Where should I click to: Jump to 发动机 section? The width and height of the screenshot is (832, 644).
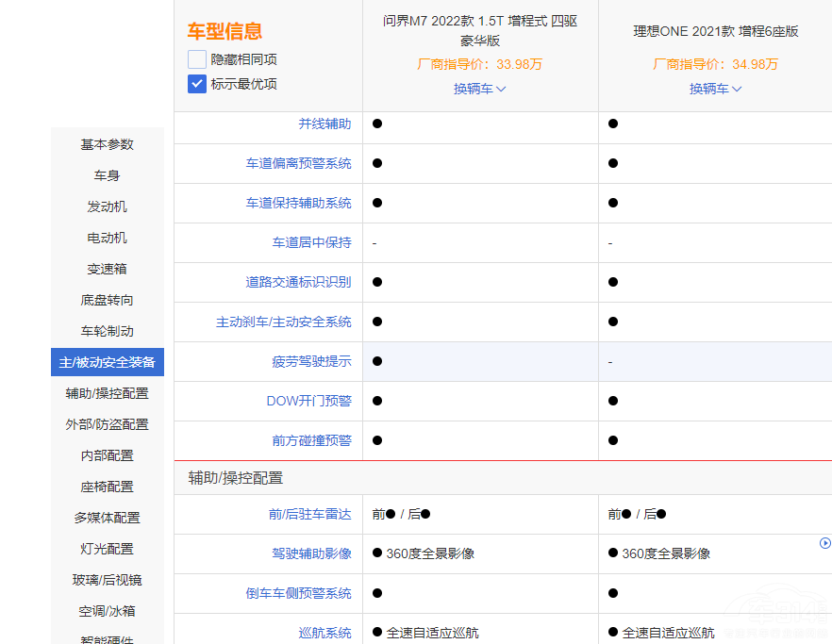point(107,206)
